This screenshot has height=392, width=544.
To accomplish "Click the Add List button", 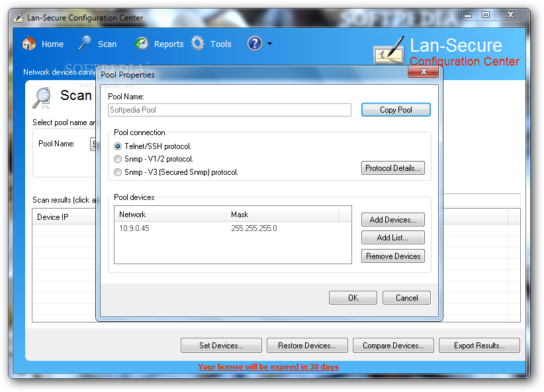I will pos(392,238).
